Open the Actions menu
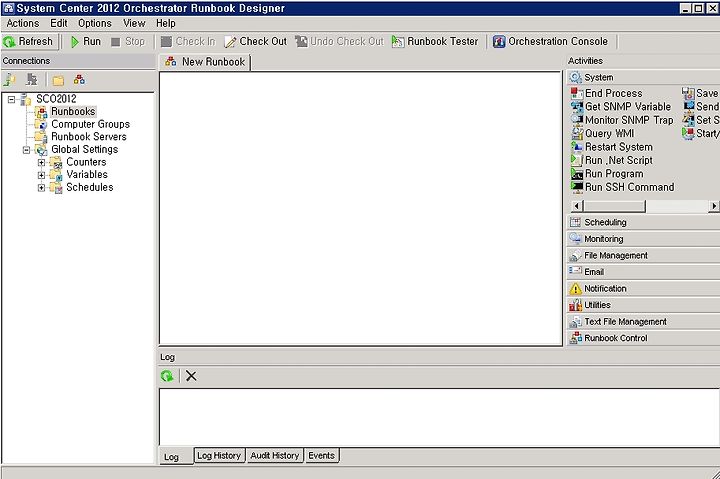Screen dimensions: 720x479 (22, 23)
